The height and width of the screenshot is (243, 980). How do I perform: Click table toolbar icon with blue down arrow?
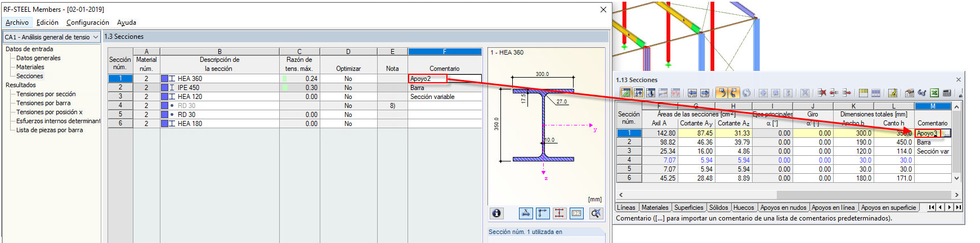[651, 93]
